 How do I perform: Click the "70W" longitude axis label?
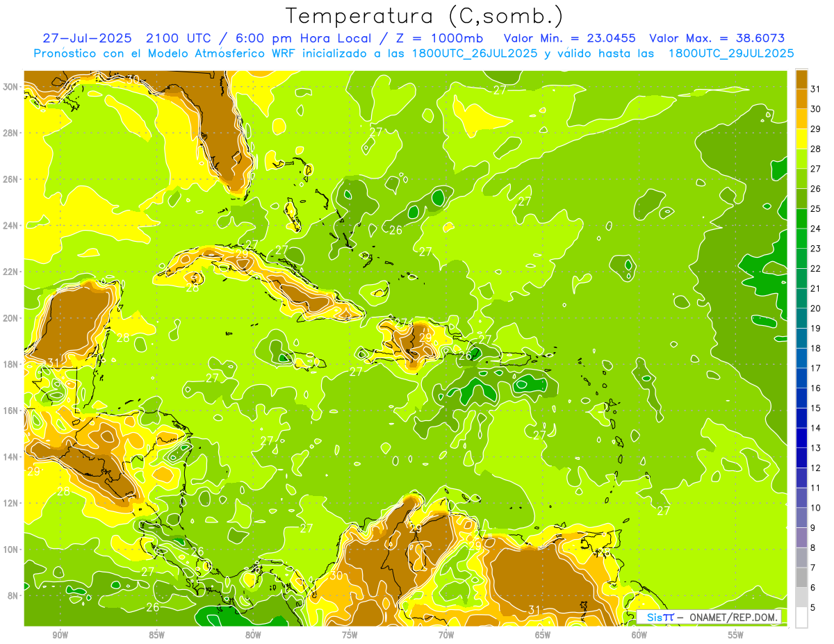(446, 636)
